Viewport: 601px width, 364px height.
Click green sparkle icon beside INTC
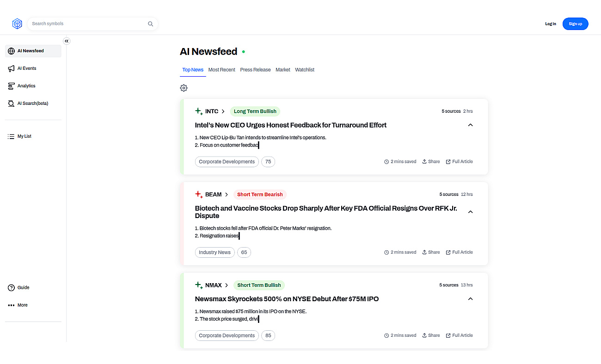click(199, 111)
